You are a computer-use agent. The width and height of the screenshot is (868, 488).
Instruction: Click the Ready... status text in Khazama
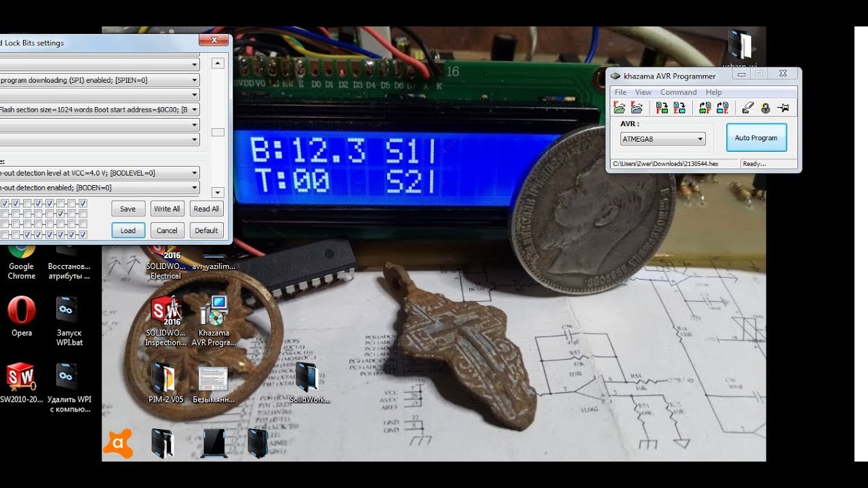pos(754,163)
